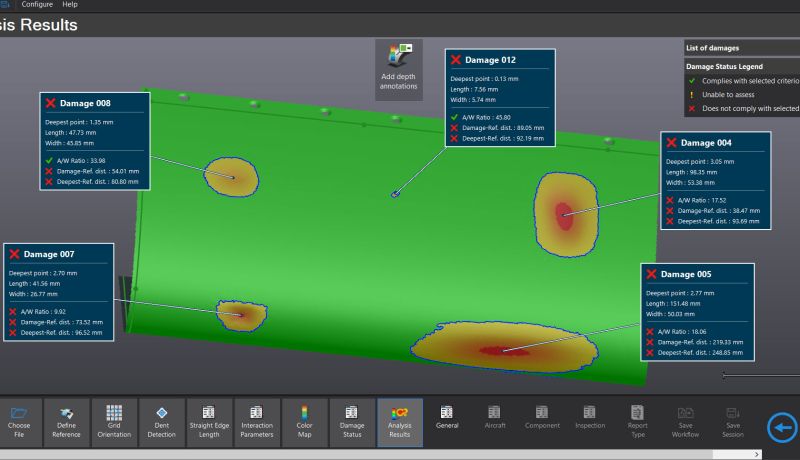Open the Help menu
800x460 pixels.
pos(70,5)
